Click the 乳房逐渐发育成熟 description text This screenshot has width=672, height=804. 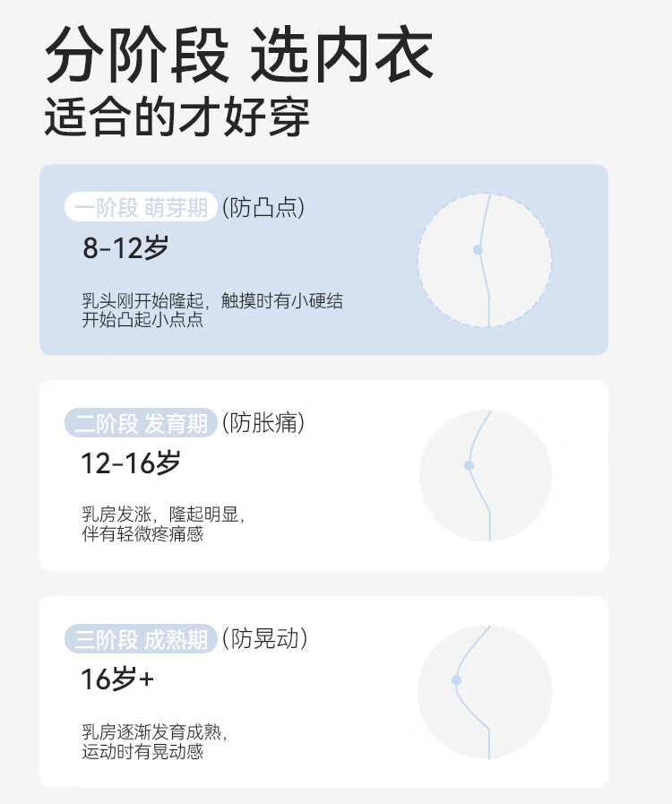click(154, 741)
